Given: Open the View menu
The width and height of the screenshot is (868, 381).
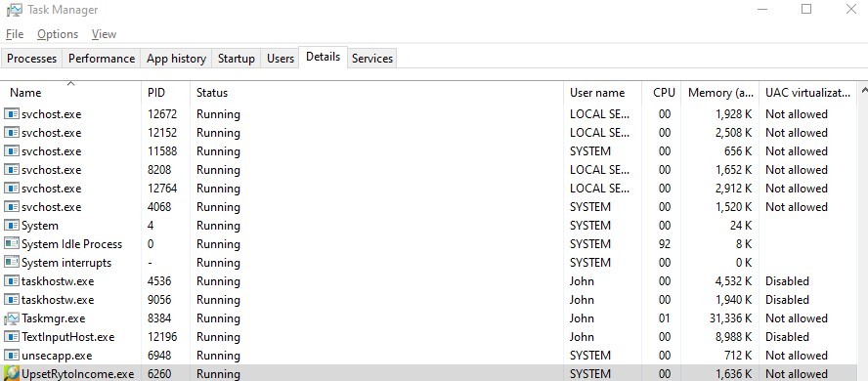Looking at the screenshot, I should (x=104, y=34).
